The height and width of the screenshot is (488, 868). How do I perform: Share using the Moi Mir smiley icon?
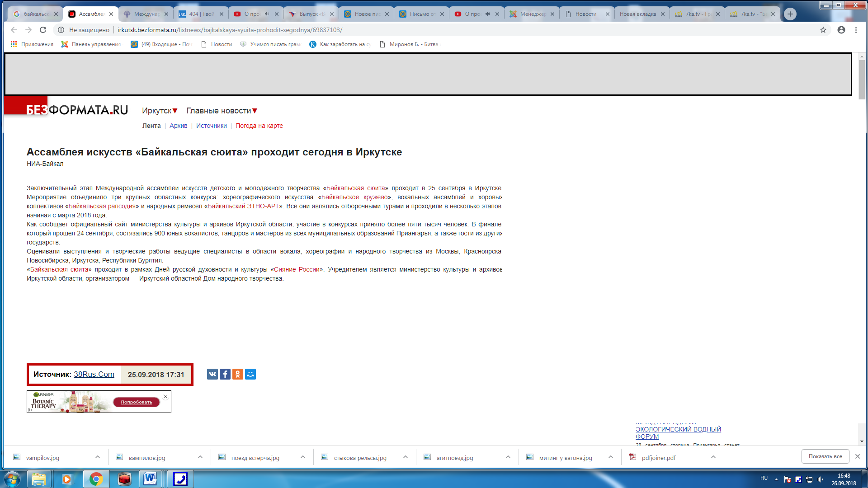[x=250, y=374]
